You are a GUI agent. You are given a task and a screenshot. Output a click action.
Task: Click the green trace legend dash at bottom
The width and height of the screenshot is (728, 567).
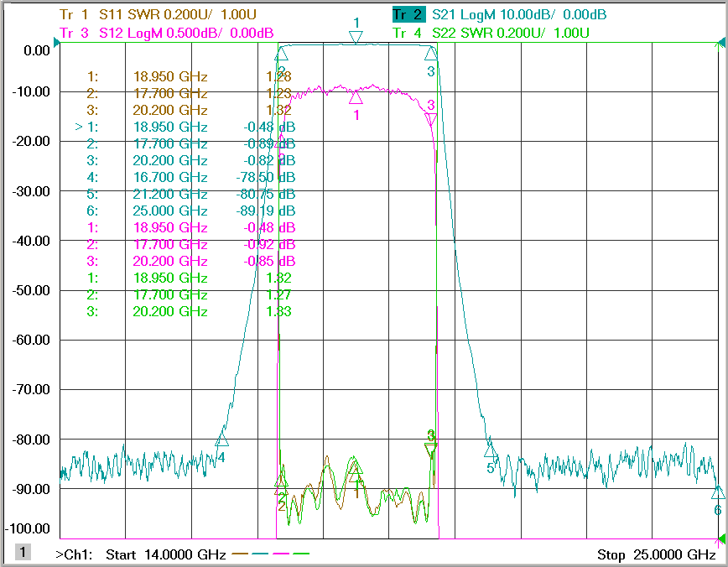pos(301,554)
